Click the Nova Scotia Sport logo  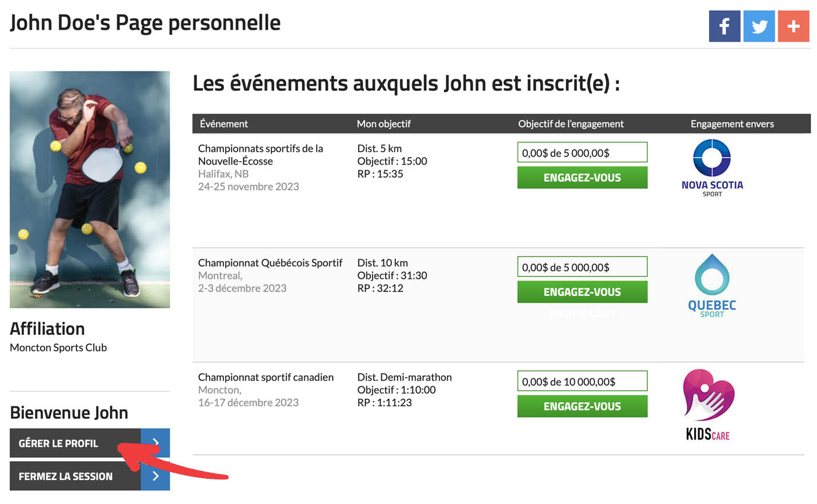(x=712, y=167)
